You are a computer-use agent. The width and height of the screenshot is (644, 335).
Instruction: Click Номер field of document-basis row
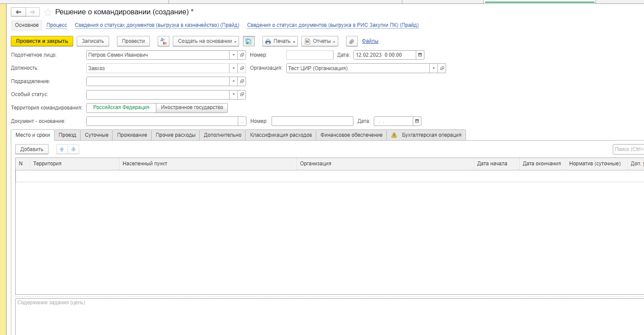coord(312,121)
